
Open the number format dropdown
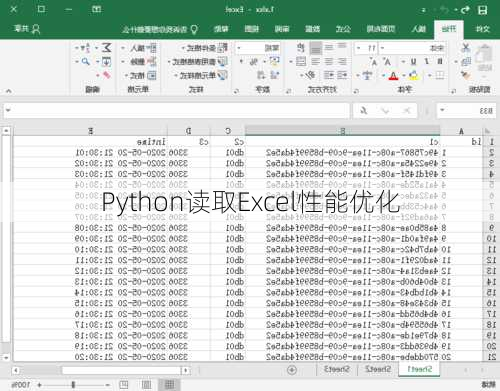click(239, 48)
